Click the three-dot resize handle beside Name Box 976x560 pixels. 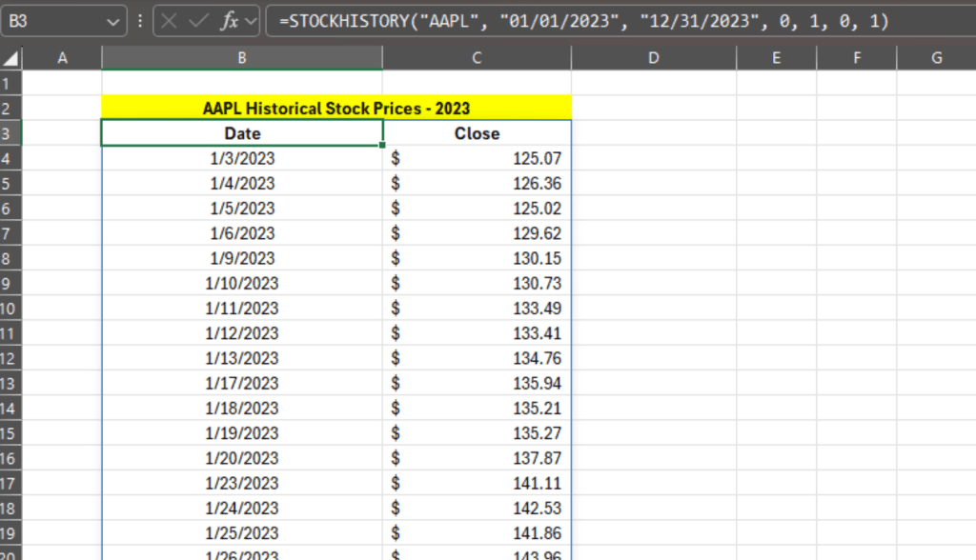(x=140, y=21)
